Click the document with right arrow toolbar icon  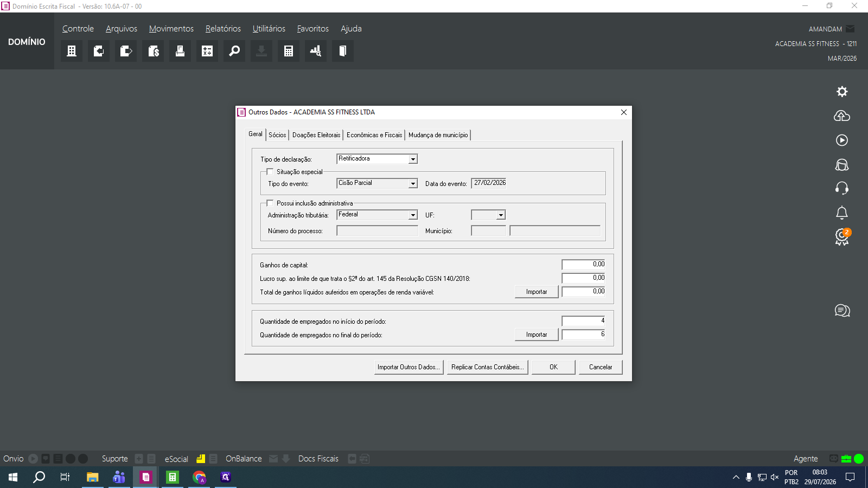(126, 51)
